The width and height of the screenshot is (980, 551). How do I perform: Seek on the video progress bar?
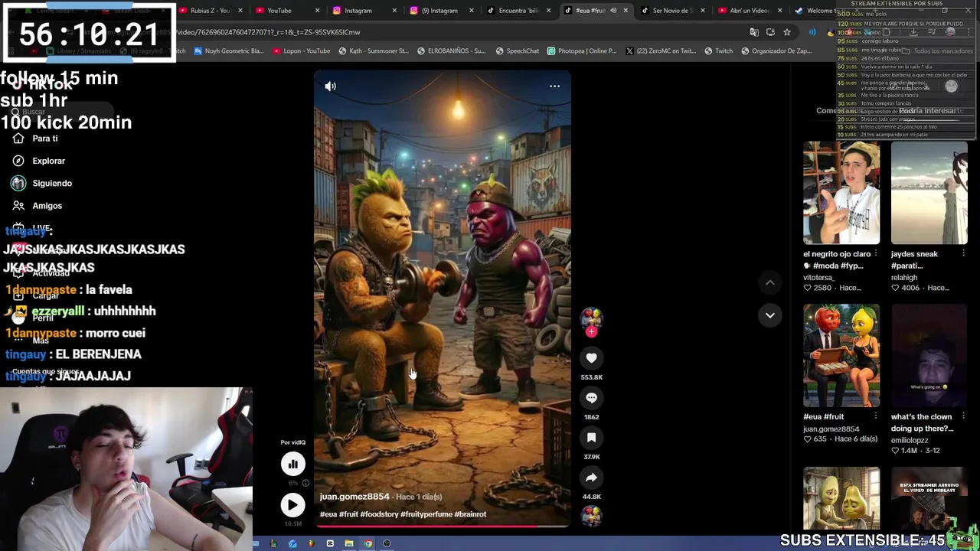point(442,526)
